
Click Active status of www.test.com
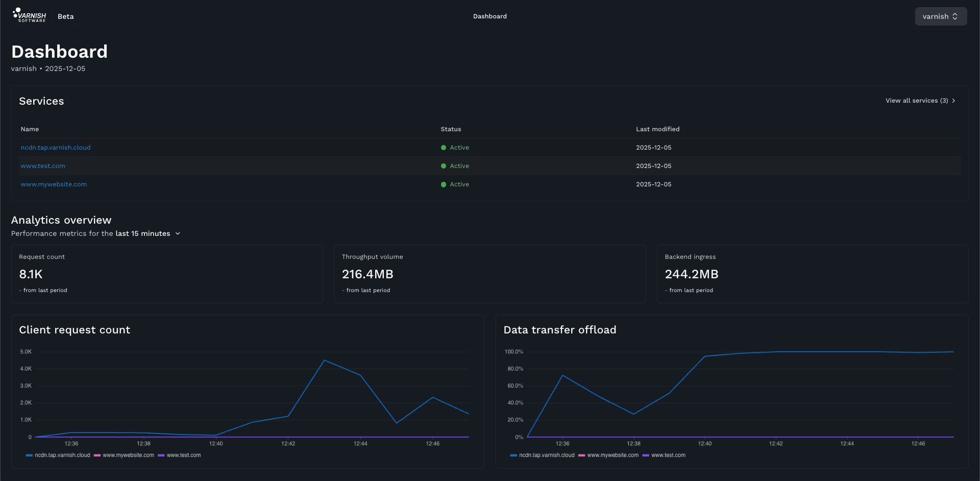(x=455, y=166)
